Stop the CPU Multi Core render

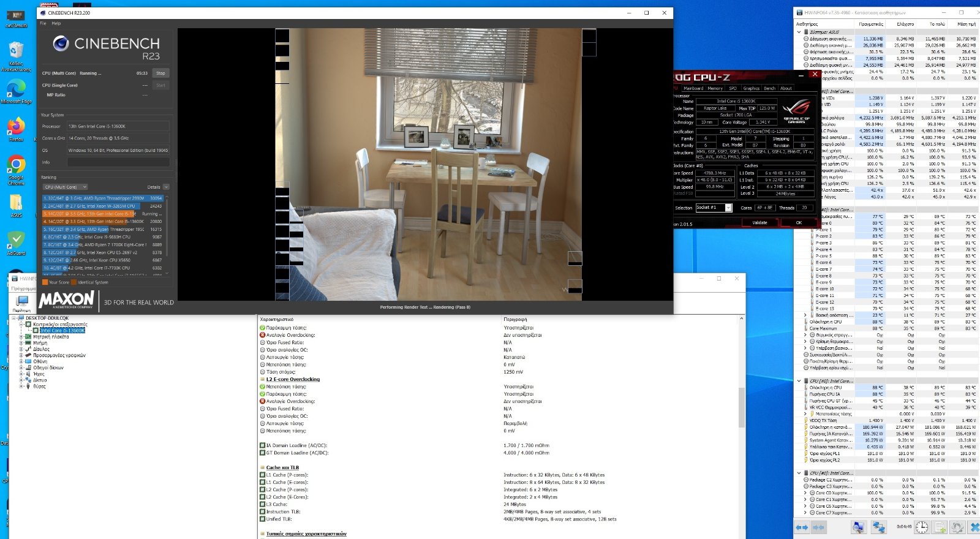point(160,73)
